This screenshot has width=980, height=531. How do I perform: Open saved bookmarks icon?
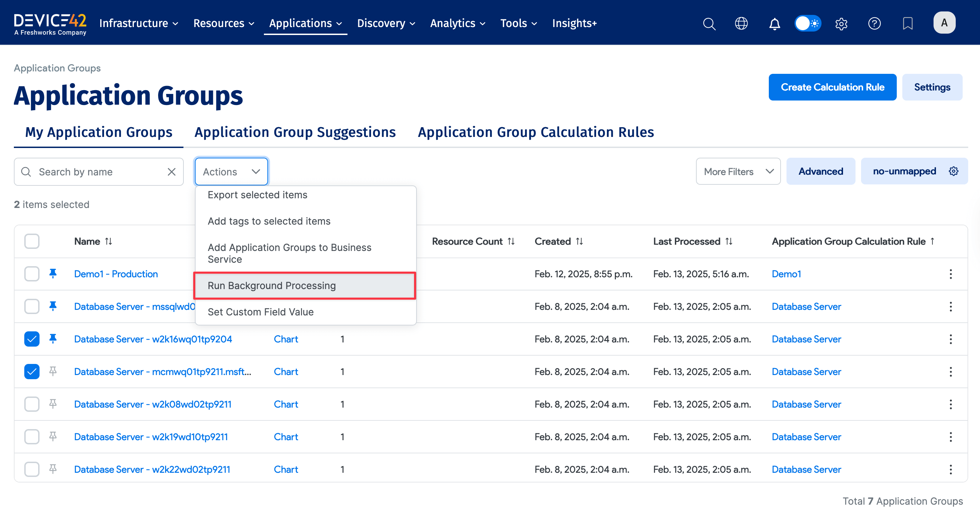pos(907,23)
